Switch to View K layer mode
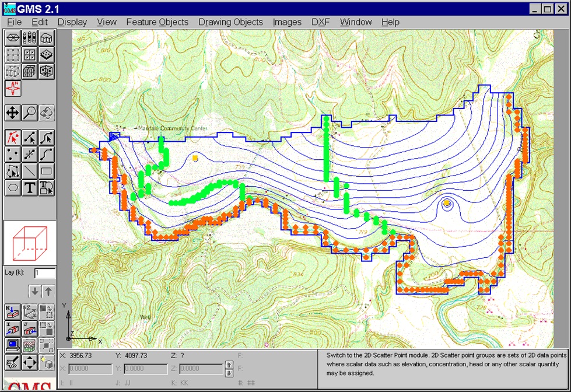571x392 pixels. tap(13, 312)
